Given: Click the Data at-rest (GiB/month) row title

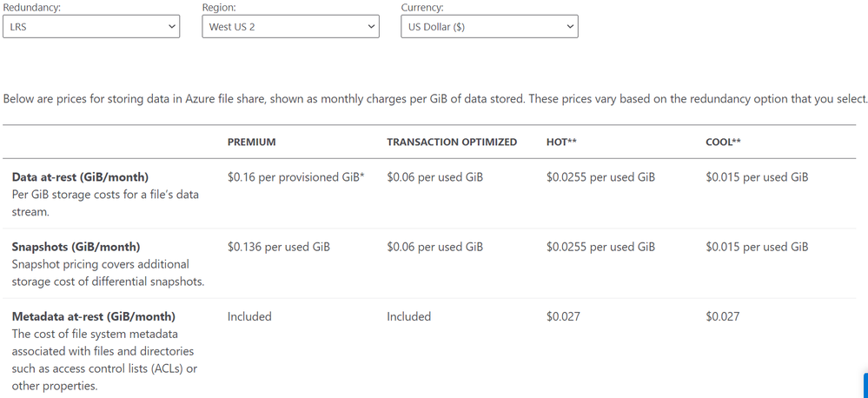Looking at the screenshot, I should point(80,177).
